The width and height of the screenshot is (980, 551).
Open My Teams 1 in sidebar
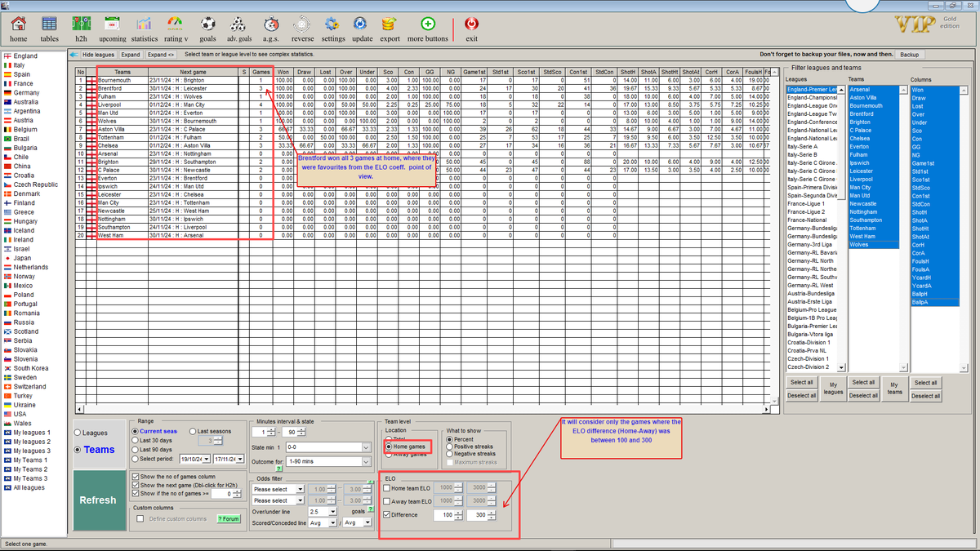(x=25, y=460)
